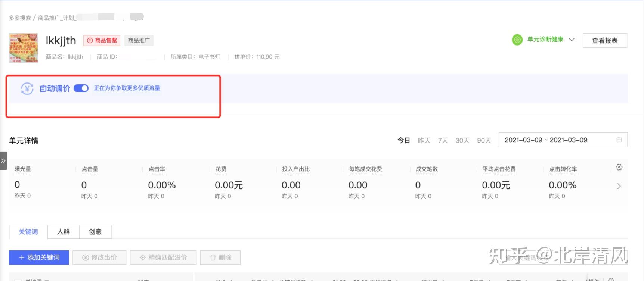The image size is (644, 281).
Task: Click 所属类目 电子书灯 text
Action: coord(195,57)
